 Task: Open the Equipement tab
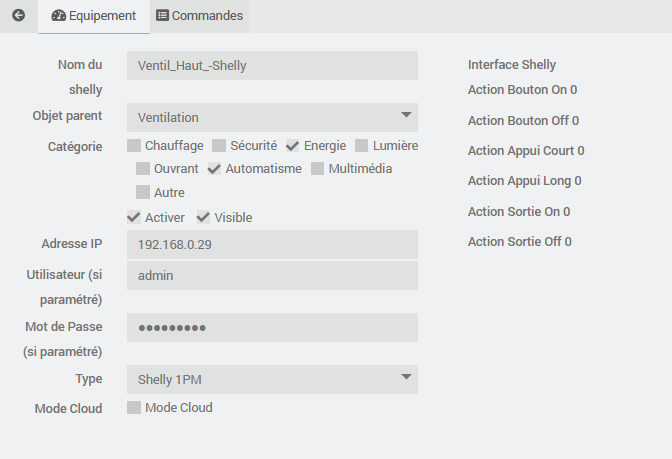pos(94,16)
